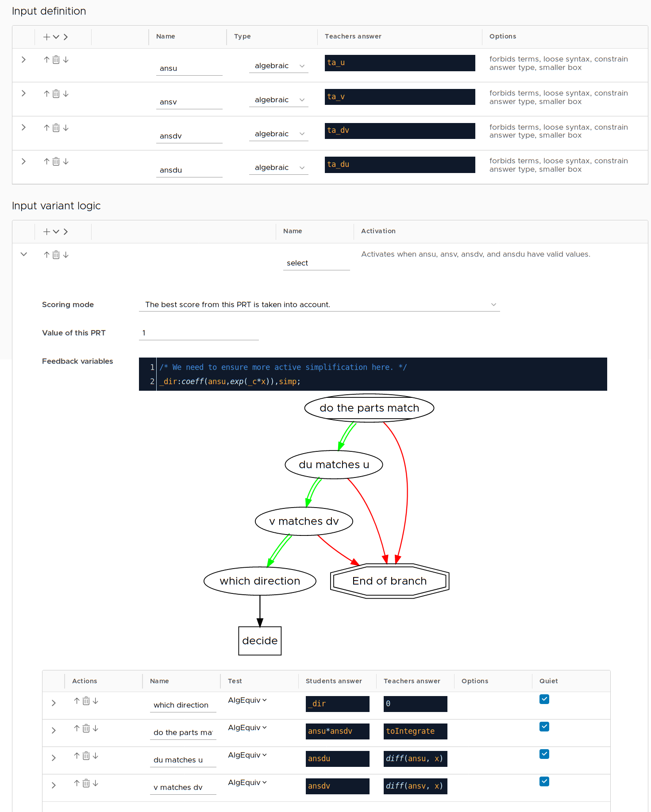
Task: Click the 'End of branch' graph node
Action: tap(389, 581)
